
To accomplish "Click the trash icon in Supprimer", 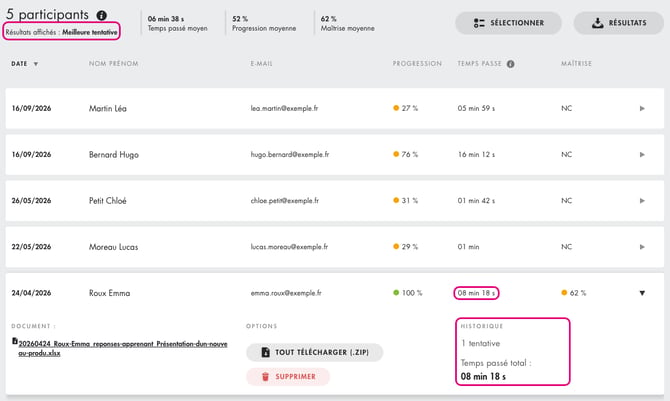I will click(265, 377).
